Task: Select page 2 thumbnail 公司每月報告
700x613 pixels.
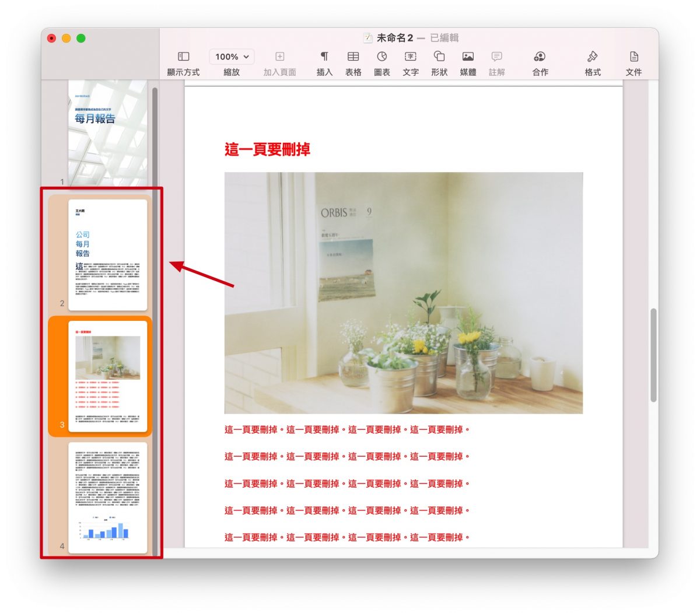Action: coord(108,255)
